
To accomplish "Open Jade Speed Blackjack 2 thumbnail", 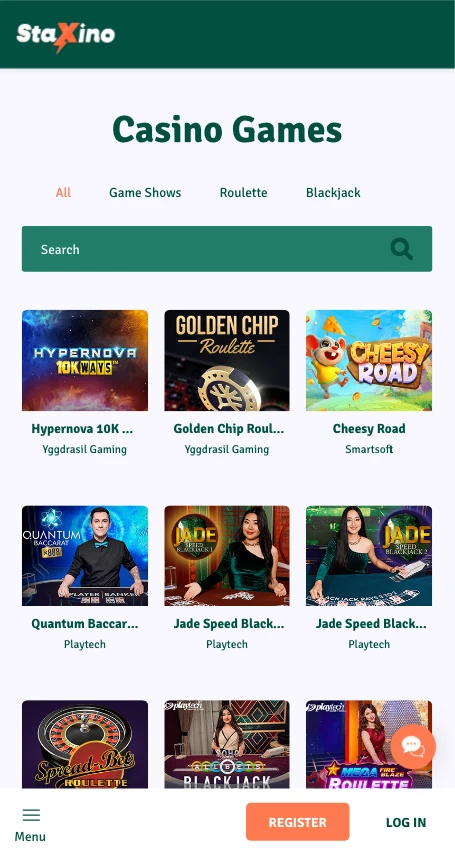I will [369, 556].
